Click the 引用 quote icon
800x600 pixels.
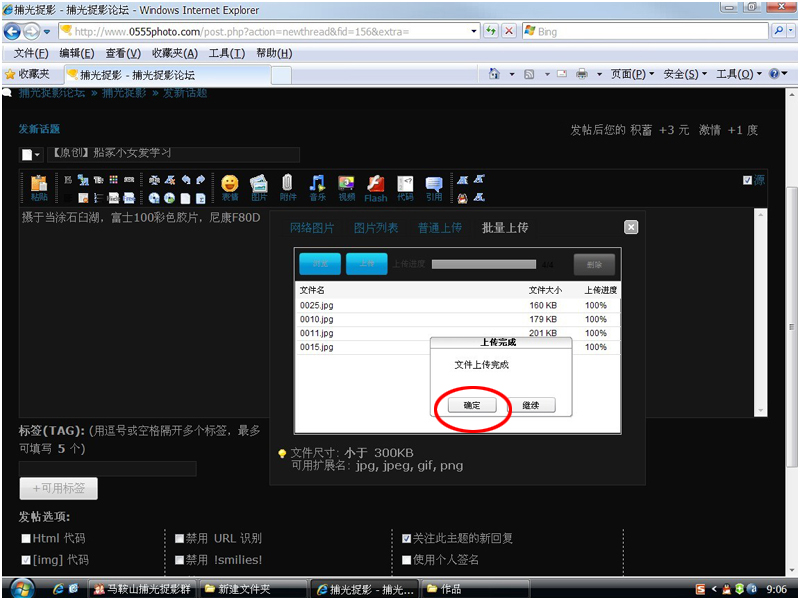[x=434, y=187]
